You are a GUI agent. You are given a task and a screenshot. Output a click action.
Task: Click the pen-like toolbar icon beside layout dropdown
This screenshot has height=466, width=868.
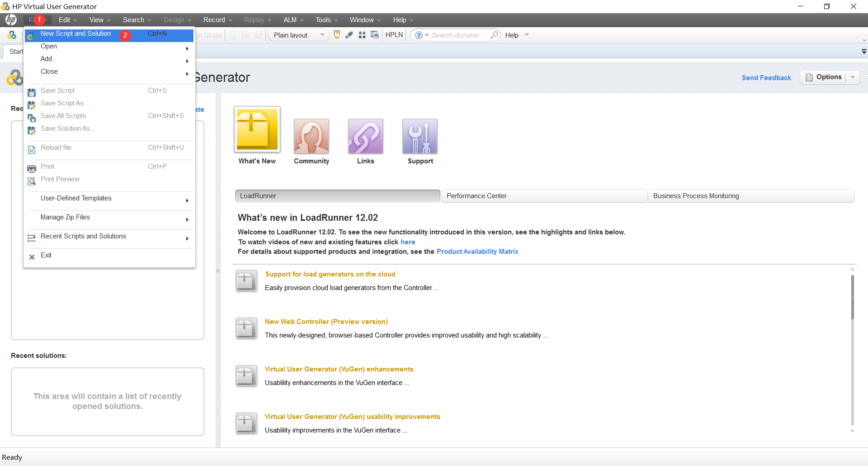click(x=349, y=35)
